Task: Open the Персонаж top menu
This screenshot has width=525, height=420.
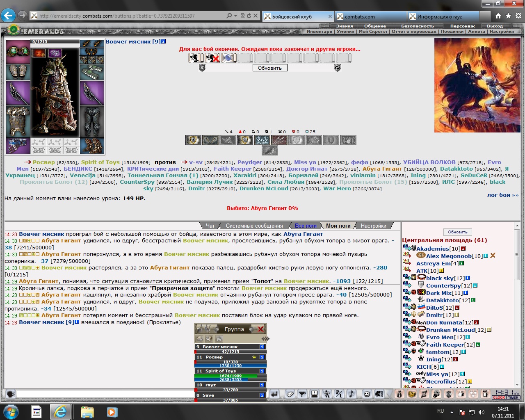Action: pyautogui.click(x=462, y=26)
